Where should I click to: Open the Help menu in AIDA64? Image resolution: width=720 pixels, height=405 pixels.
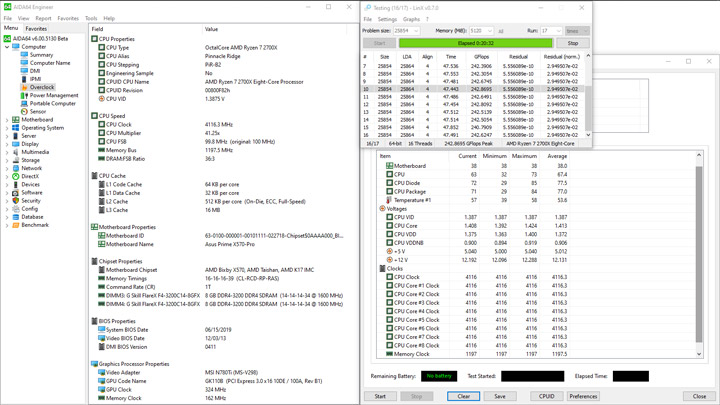[109, 18]
